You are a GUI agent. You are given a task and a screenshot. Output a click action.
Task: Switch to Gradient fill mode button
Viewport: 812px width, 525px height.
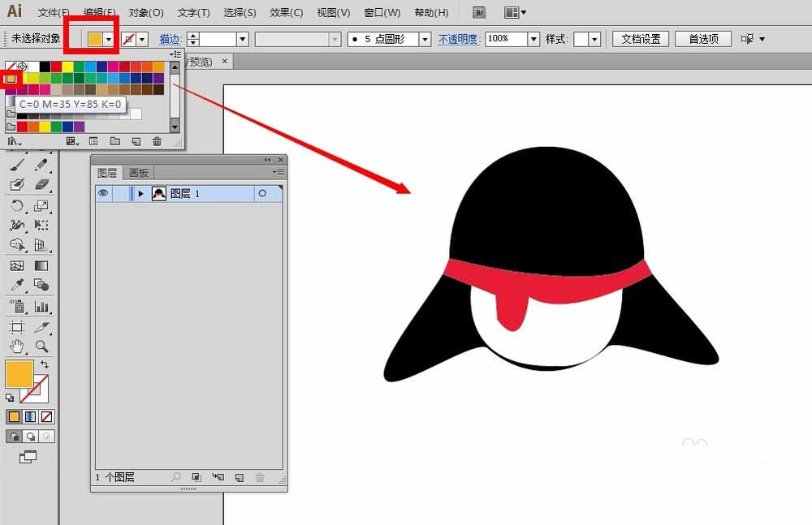point(31,417)
